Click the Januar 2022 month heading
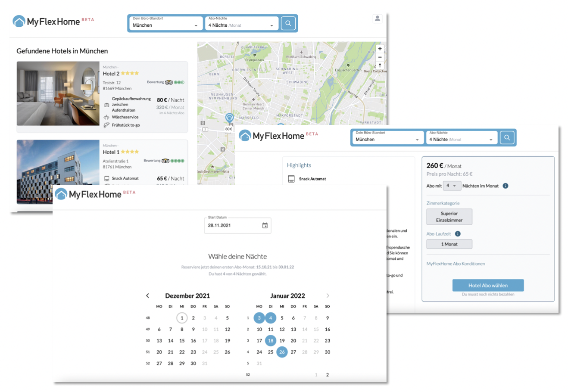 point(287,296)
